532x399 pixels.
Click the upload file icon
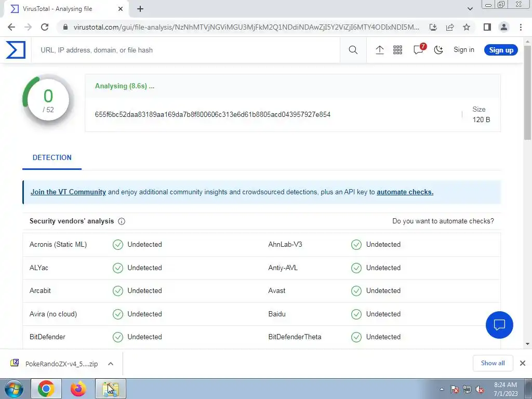pos(379,50)
